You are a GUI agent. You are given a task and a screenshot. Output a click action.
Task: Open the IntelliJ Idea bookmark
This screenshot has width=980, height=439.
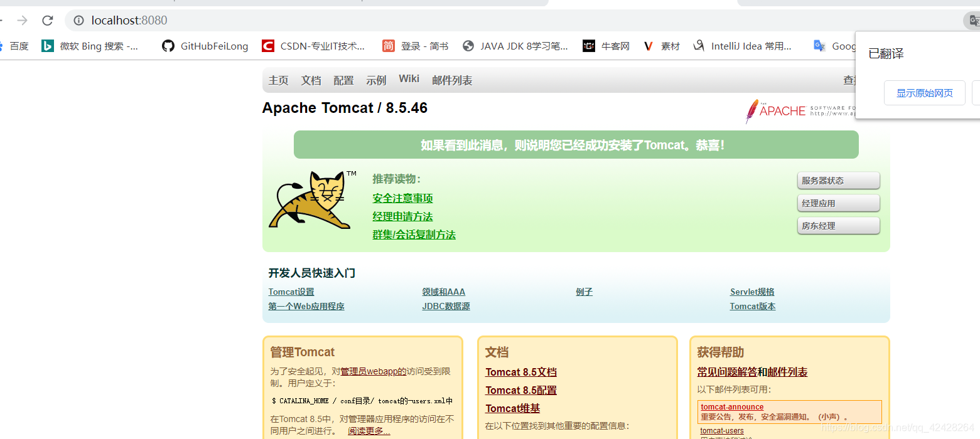point(742,46)
